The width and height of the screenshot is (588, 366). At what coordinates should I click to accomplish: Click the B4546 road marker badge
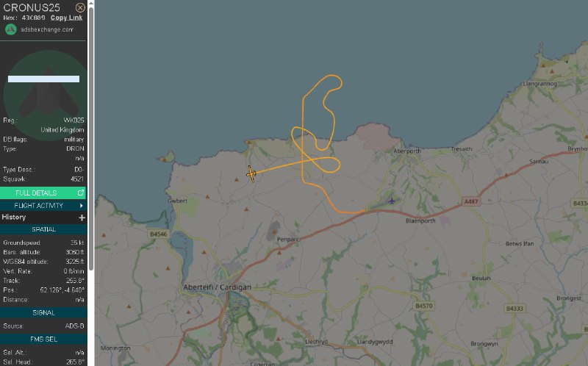(158, 234)
